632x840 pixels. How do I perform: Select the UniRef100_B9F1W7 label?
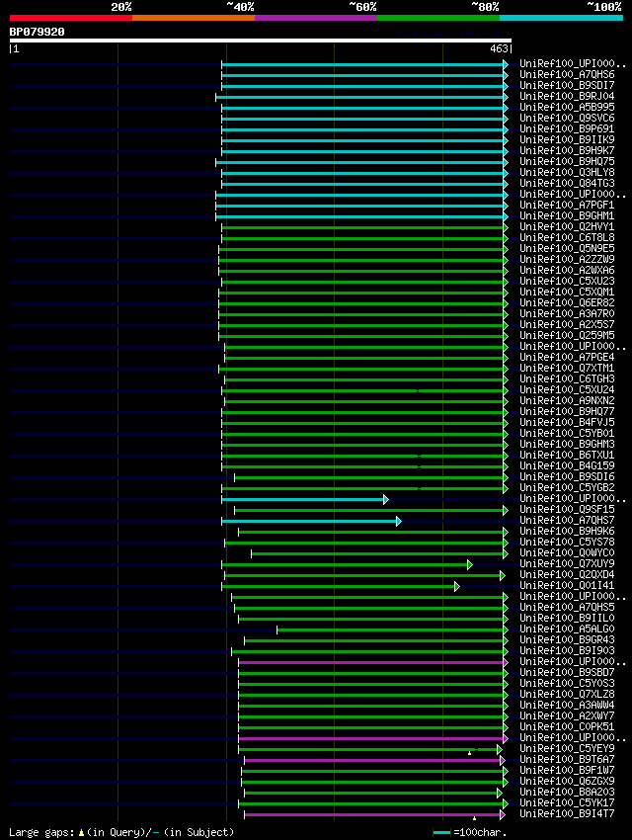tap(567, 771)
